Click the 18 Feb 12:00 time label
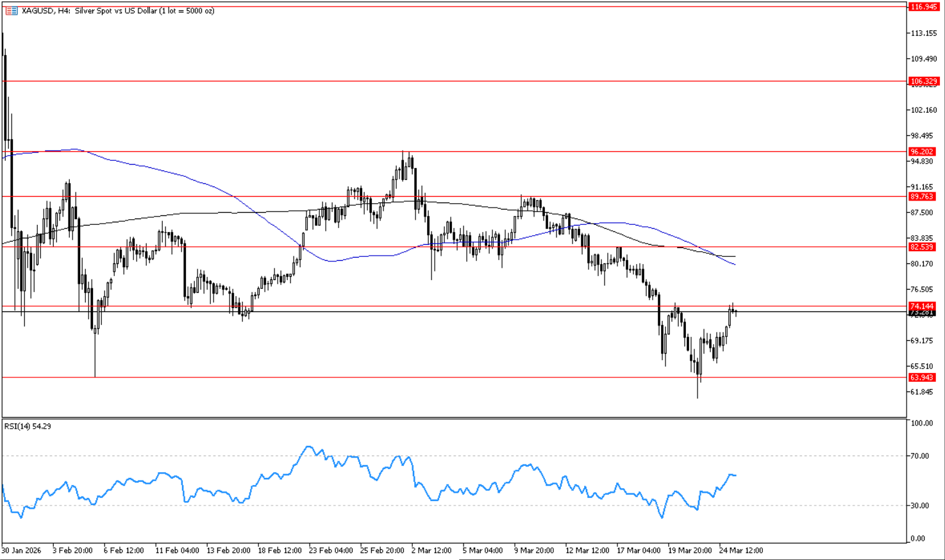 pyautogui.click(x=280, y=550)
